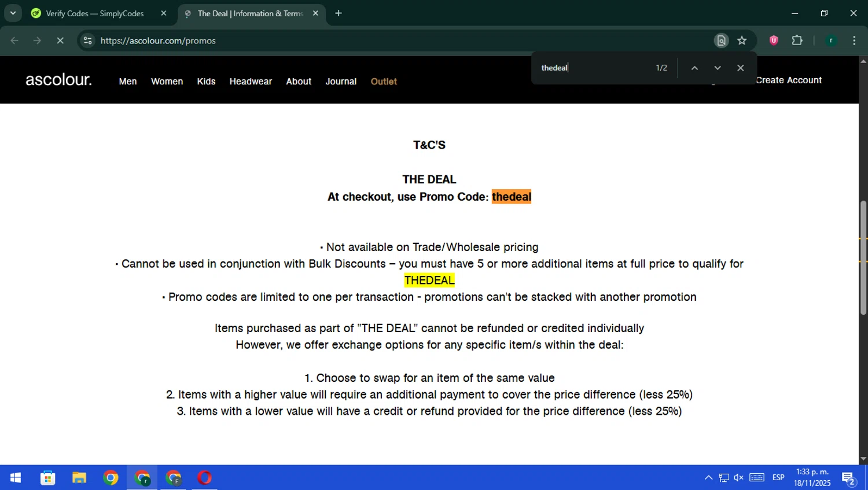Show hidden system tray icons
The height and width of the screenshot is (490, 868).
tap(708, 478)
